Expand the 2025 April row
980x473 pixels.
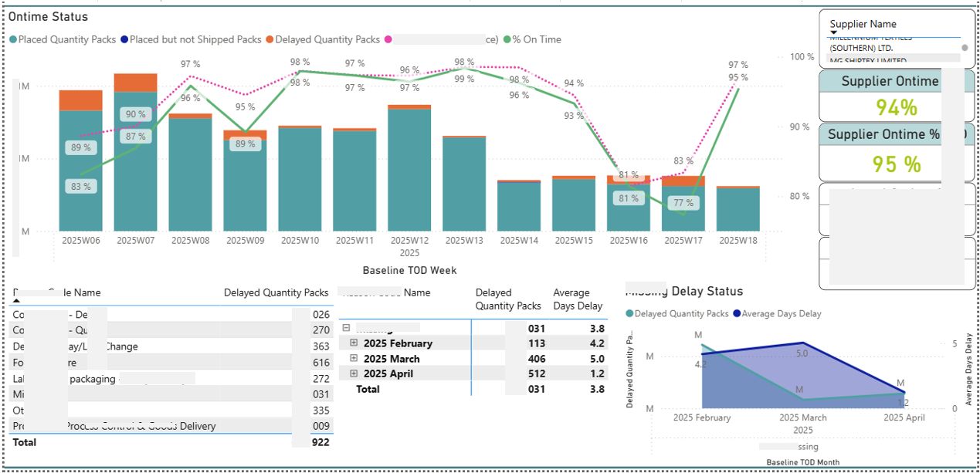(354, 374)
